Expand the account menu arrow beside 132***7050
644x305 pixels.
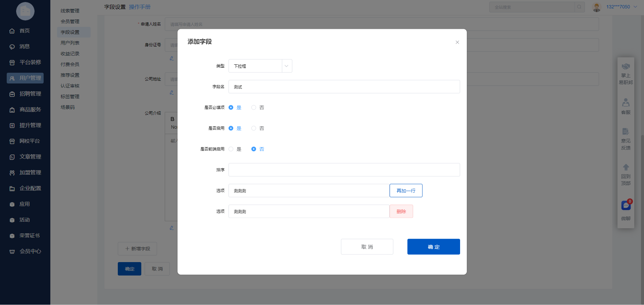[x=635, y=7]
